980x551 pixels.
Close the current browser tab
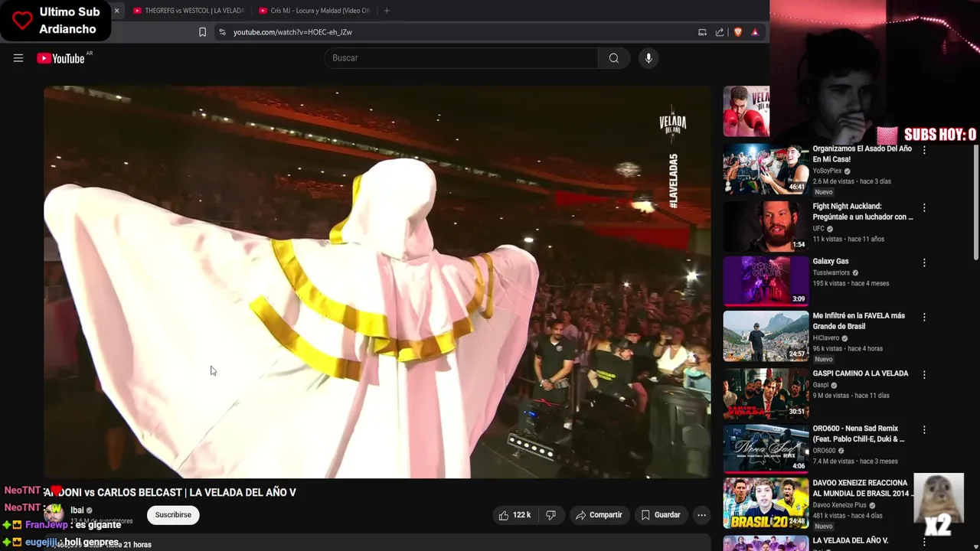[116, 11]
